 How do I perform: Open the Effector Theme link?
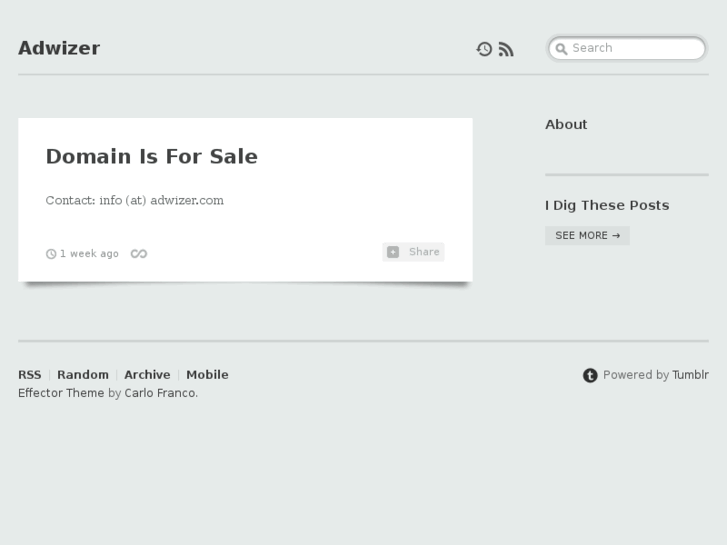pos(61,393)
